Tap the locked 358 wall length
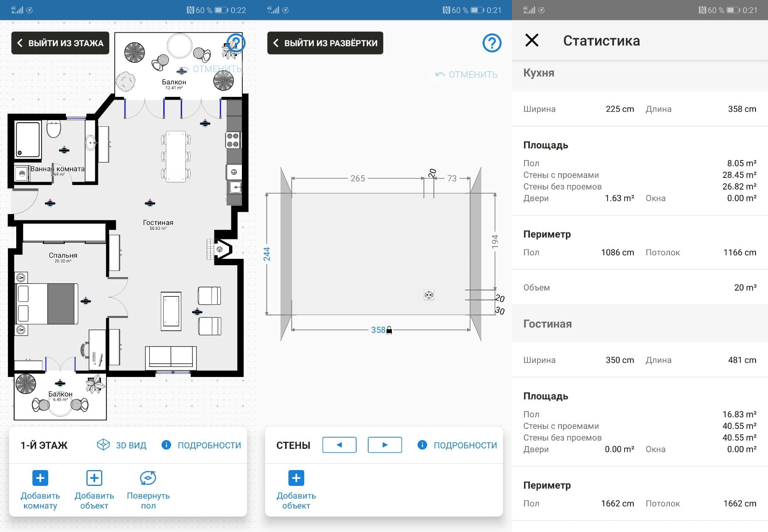 [381, 330]
